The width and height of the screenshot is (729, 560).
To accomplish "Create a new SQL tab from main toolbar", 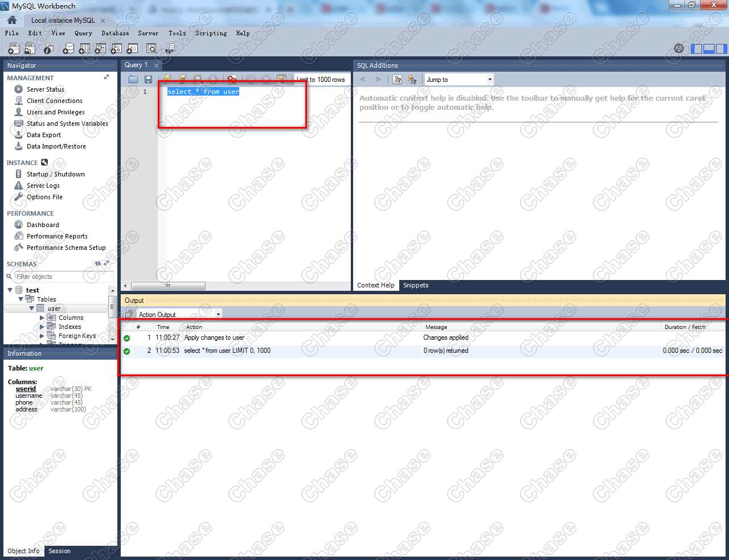I will (14, 49).
